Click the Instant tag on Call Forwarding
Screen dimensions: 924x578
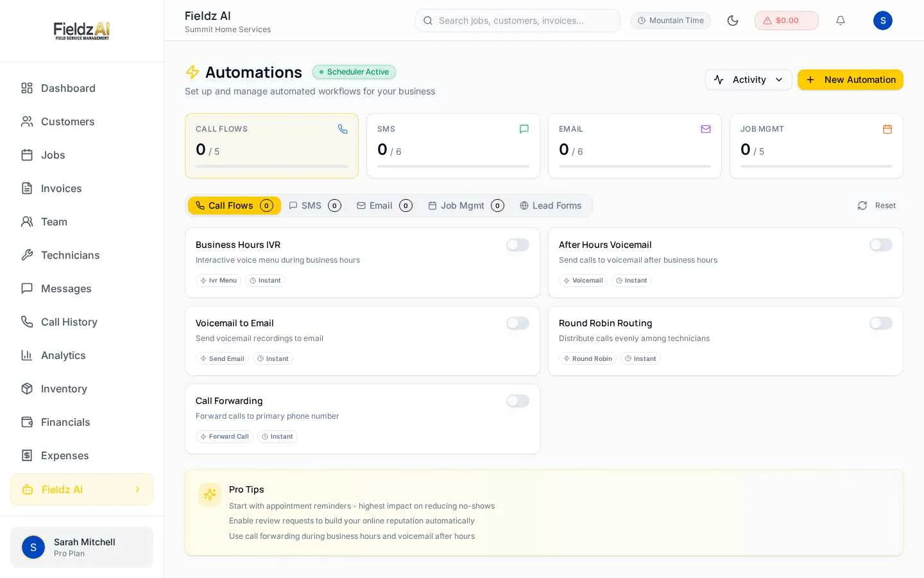[x=277, y=437]
